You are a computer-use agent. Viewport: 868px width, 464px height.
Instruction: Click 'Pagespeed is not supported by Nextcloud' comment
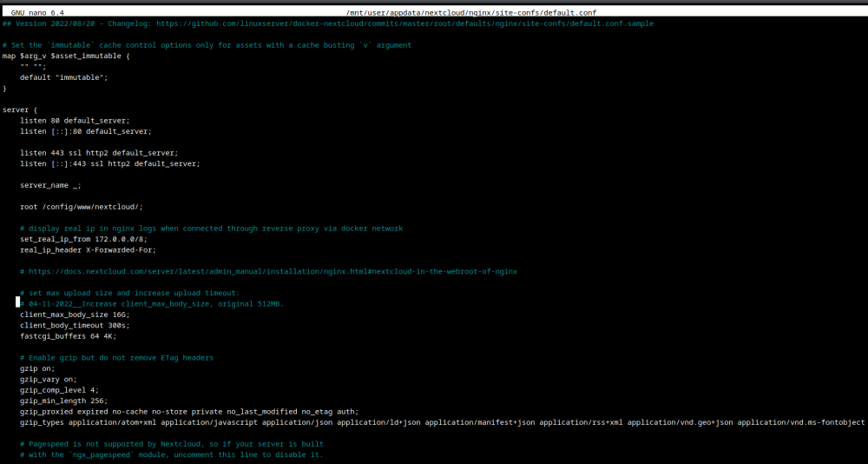172,444
